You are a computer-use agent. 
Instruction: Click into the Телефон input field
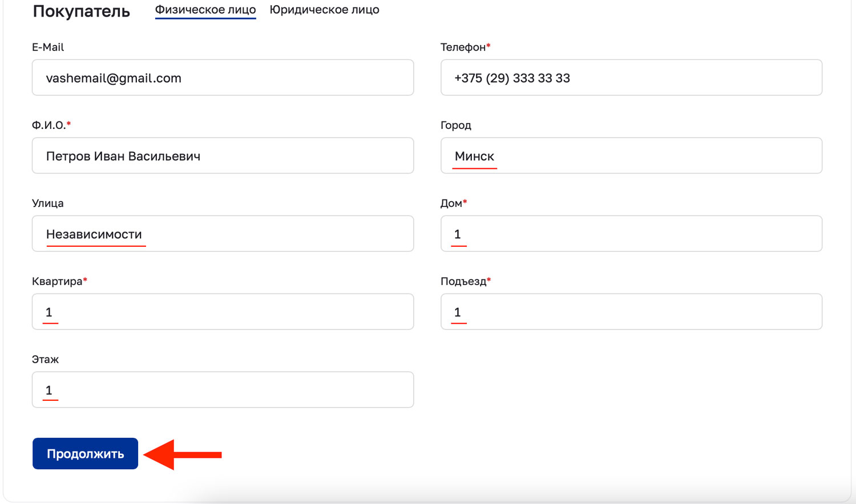(x=631, y=78)
